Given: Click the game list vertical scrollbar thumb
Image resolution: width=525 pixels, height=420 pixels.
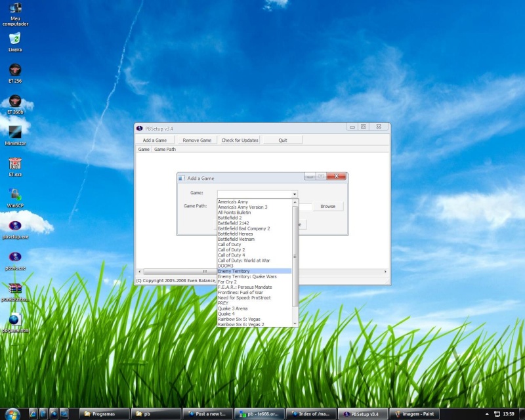Looking at the screenshot, I should pyautogui.click(x=295, y=257).
